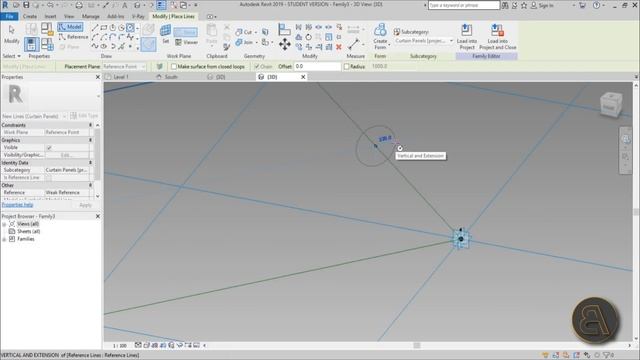640x360 pixels.
Task: Click the Sign In button
Action: (542, 5)
